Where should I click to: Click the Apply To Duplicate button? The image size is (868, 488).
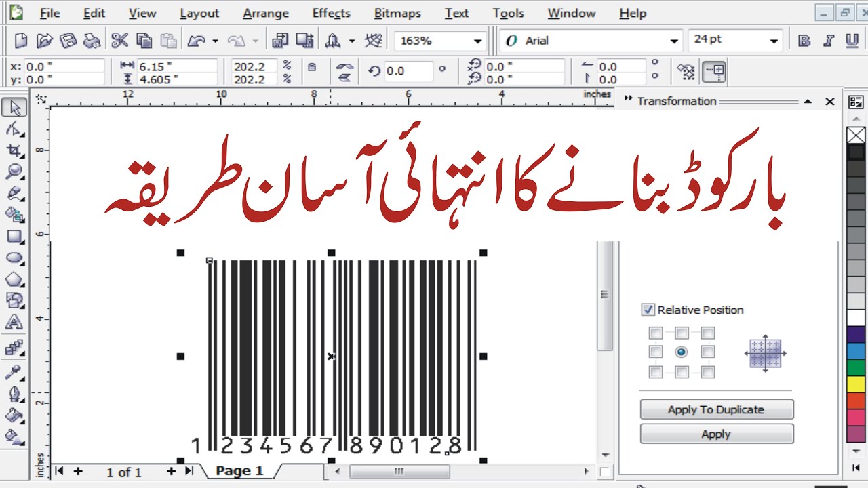click(x=716, y=409)
